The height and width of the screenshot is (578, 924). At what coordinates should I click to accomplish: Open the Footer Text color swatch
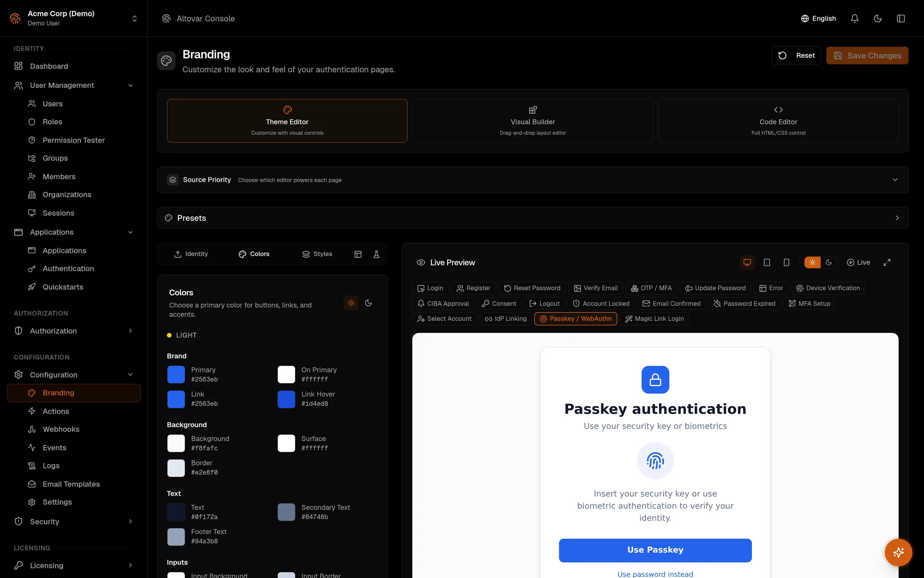pyautogui.click(x=176, y=536)
